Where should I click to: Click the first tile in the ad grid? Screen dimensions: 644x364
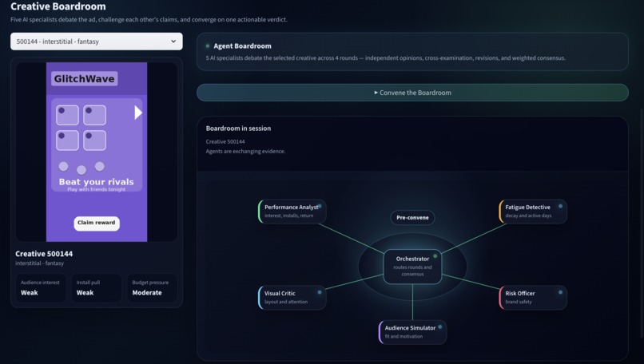pos(67,115)
